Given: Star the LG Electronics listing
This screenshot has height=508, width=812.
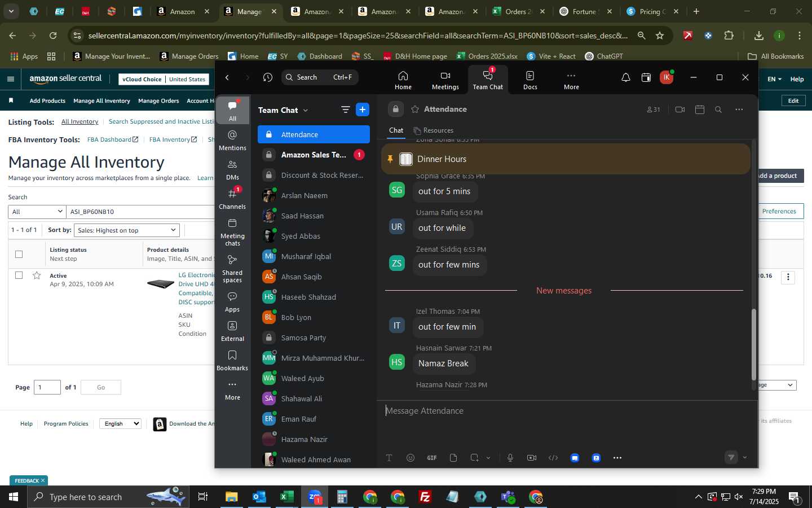Looking at the screenshot, I should [x=37, y=275].
